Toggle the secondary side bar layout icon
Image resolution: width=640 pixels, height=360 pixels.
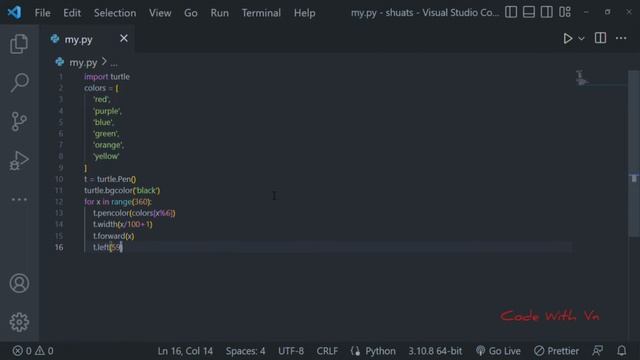[547, 12]
